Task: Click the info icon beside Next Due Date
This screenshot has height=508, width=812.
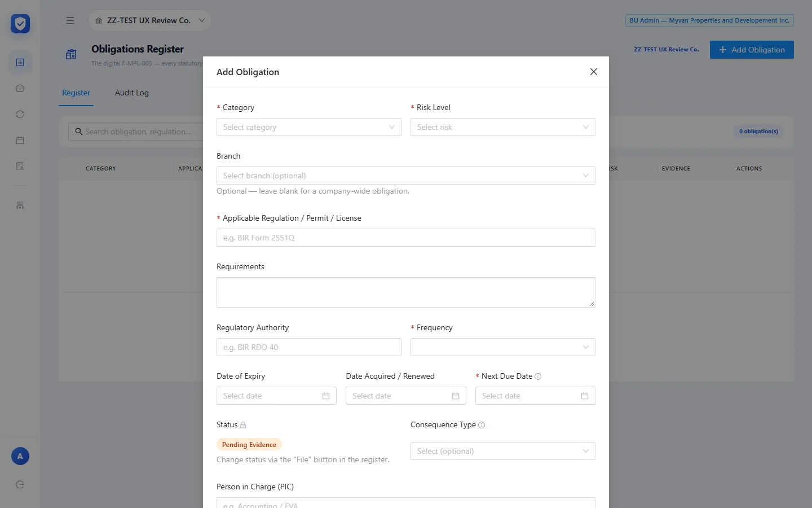Action: (538, 376)
